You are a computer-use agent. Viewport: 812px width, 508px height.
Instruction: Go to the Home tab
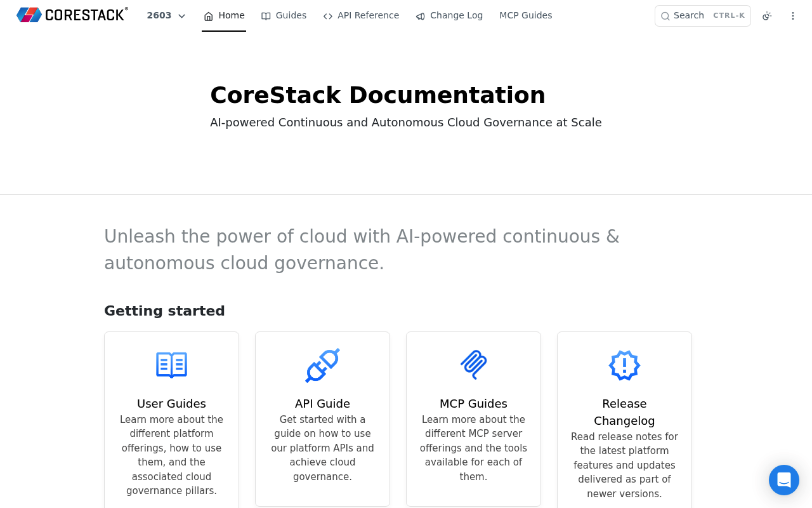(x=224, y=16)
